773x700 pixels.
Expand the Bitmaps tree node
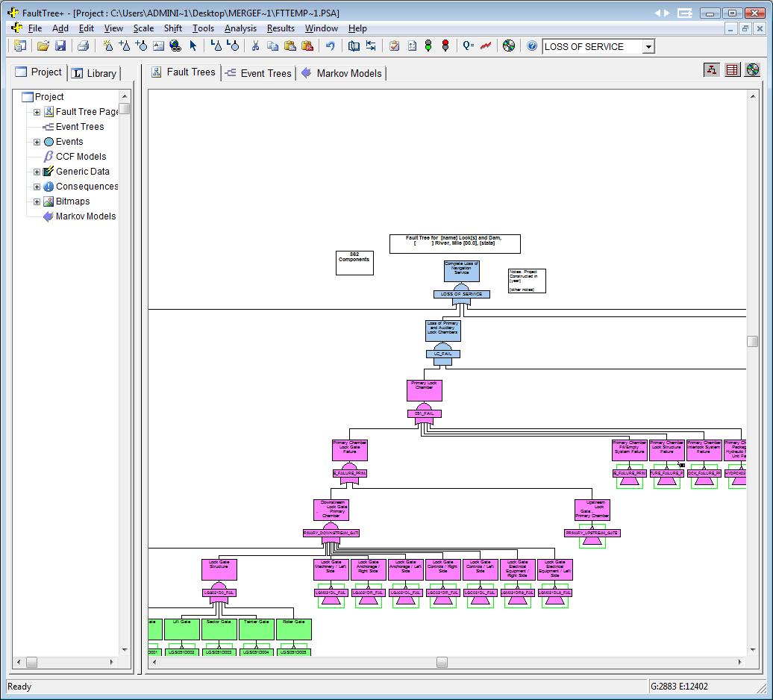37,201
